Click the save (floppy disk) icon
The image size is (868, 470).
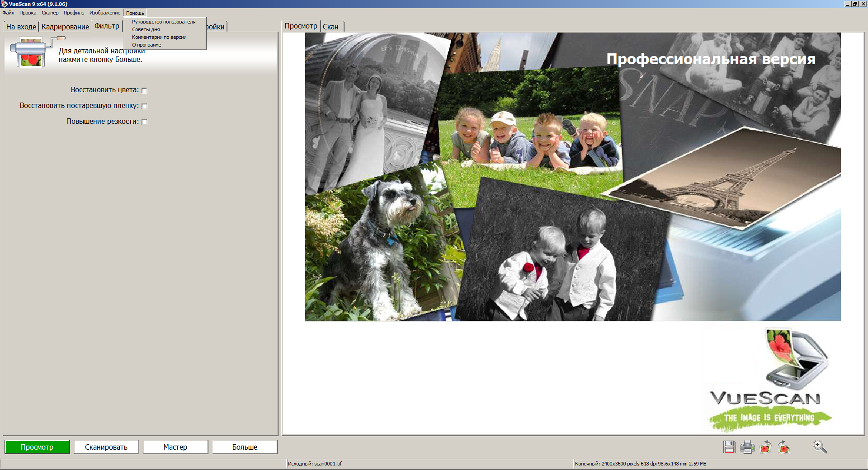coord(729,447)
